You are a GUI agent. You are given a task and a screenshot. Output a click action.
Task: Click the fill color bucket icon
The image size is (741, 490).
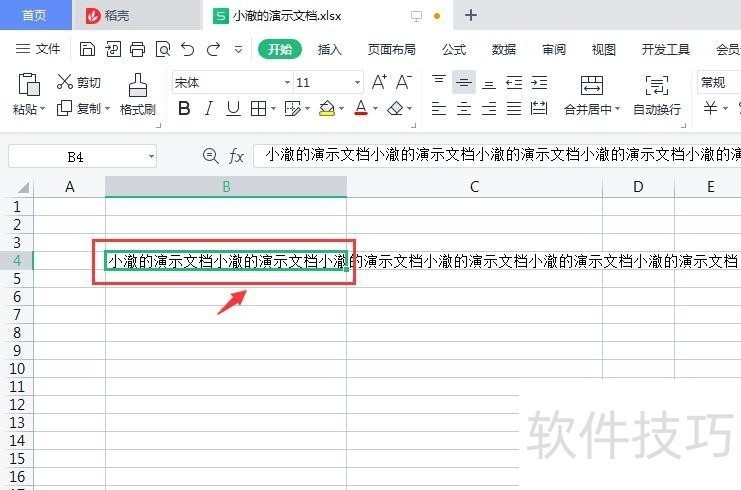[x=327, y=109]
